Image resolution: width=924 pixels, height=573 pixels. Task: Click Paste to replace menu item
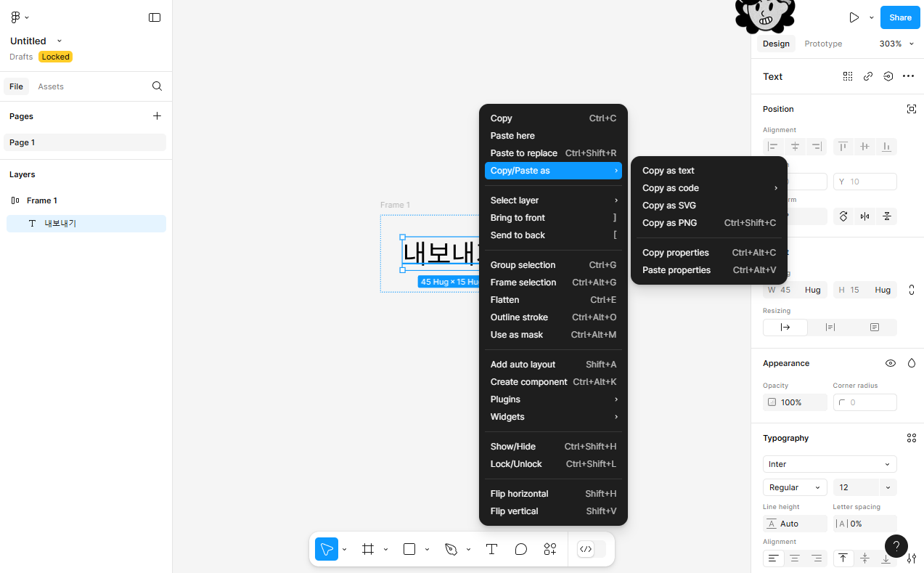[553, 153]
